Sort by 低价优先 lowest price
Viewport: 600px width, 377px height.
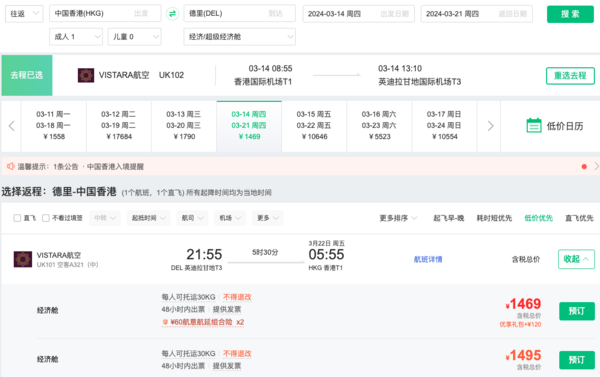pos(538,218)
